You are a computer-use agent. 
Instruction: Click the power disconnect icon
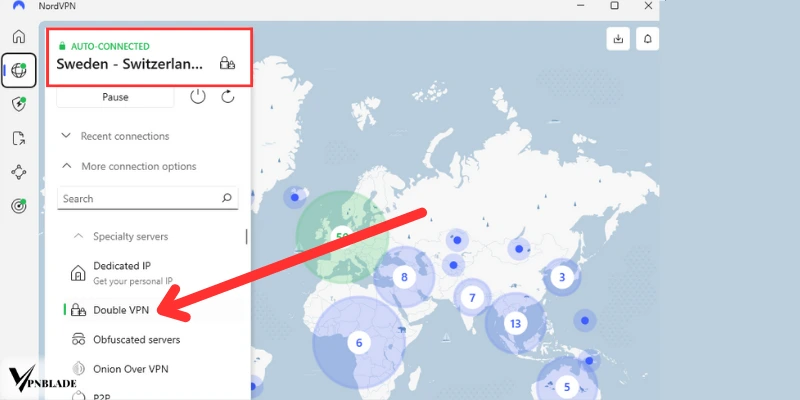(x=197, y=96)
